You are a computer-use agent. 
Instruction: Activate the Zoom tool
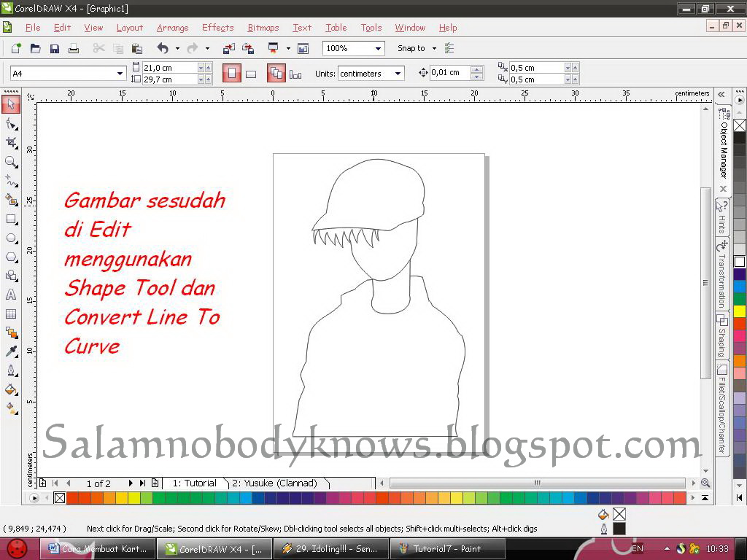click(11, 162)
